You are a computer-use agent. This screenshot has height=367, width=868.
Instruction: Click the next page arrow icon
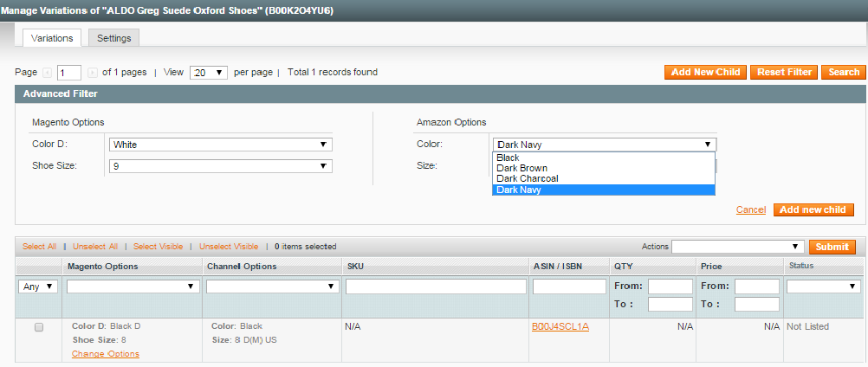[93, 73]
